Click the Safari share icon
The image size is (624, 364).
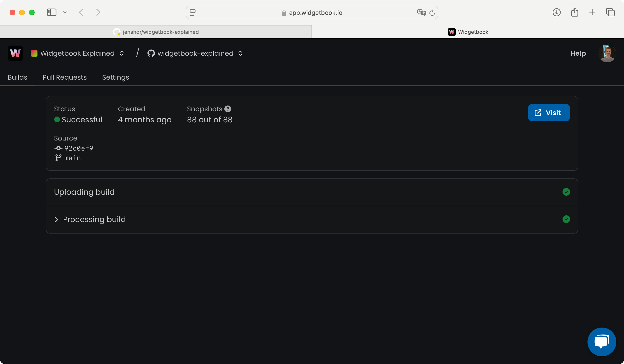(575, 12)
